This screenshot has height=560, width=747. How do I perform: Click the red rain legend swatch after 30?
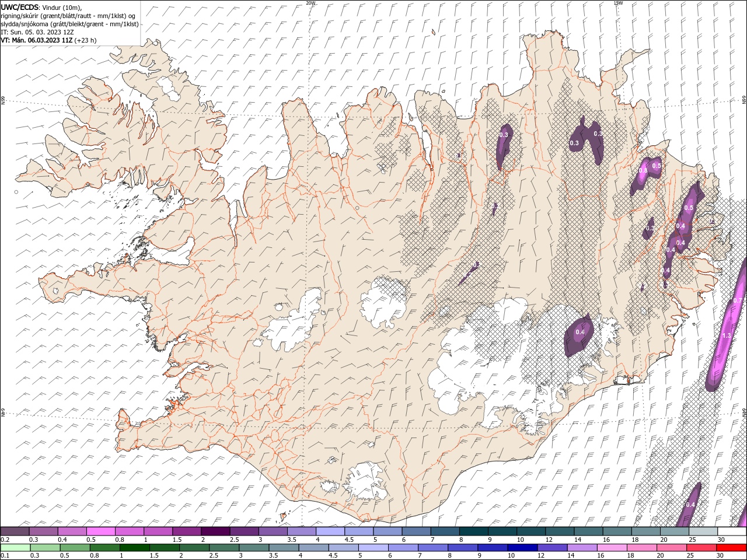tap(731, 548)
